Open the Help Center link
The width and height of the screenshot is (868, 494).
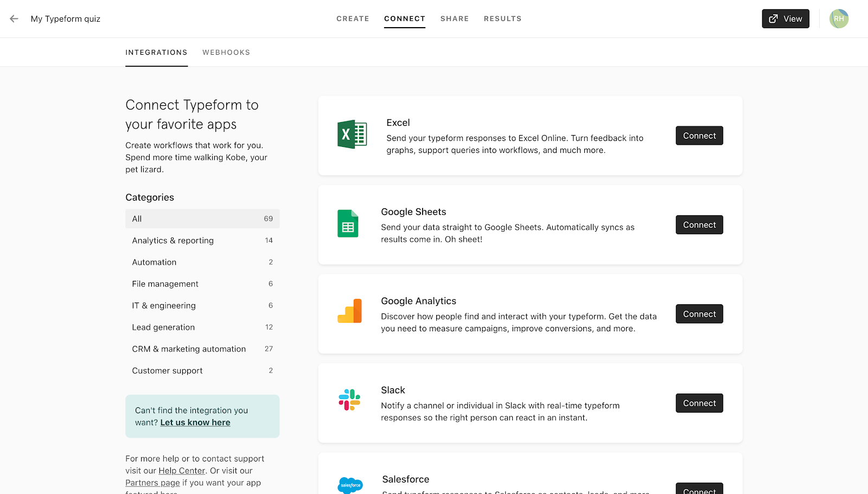pyautogui.click(x=182, y=471)
